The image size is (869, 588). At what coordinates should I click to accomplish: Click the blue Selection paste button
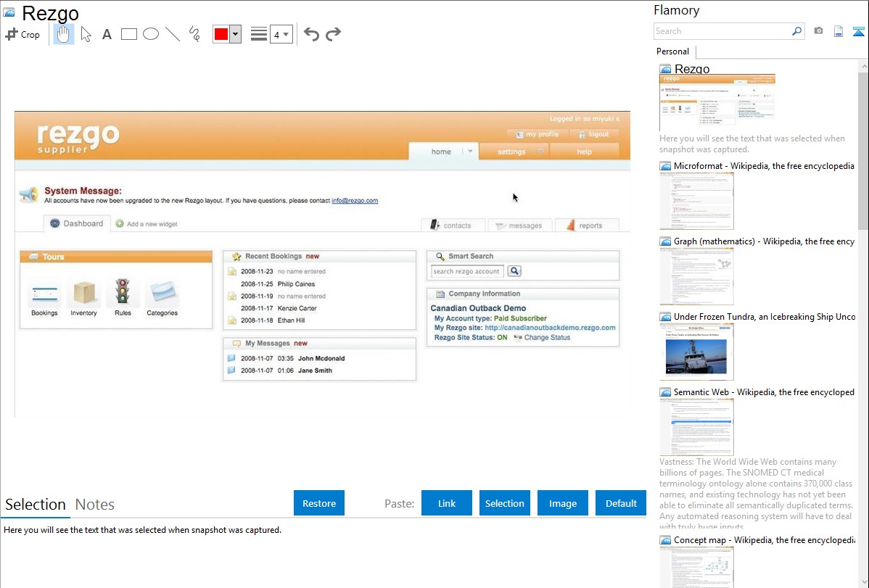[x=505, y=503]
